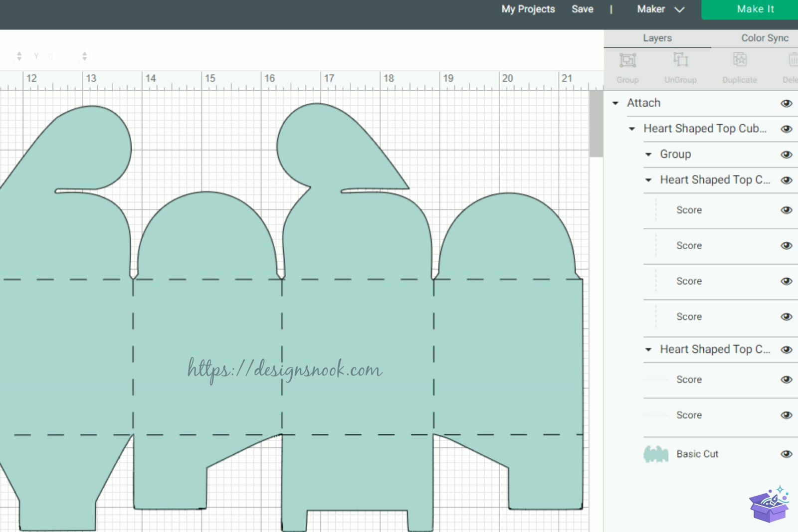The width and height of the screenshot is (798, 532).
Task: Hide the Basic Cut layer
Action: [x=787, y=454]
